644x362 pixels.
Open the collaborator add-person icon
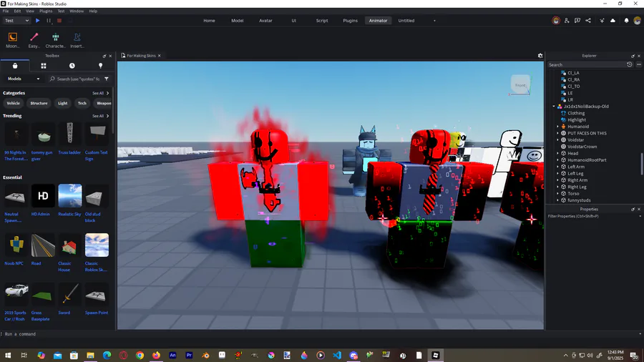[x=567, y=21]
